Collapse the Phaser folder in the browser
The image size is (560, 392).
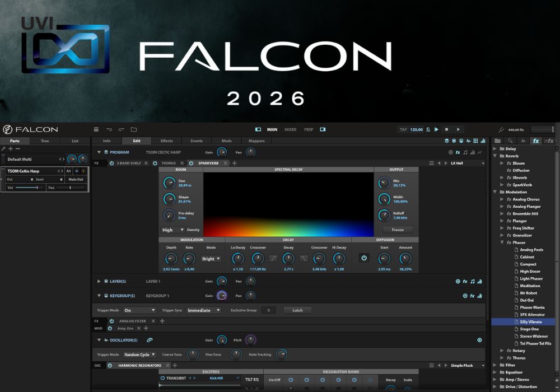(x=502, y=242)
